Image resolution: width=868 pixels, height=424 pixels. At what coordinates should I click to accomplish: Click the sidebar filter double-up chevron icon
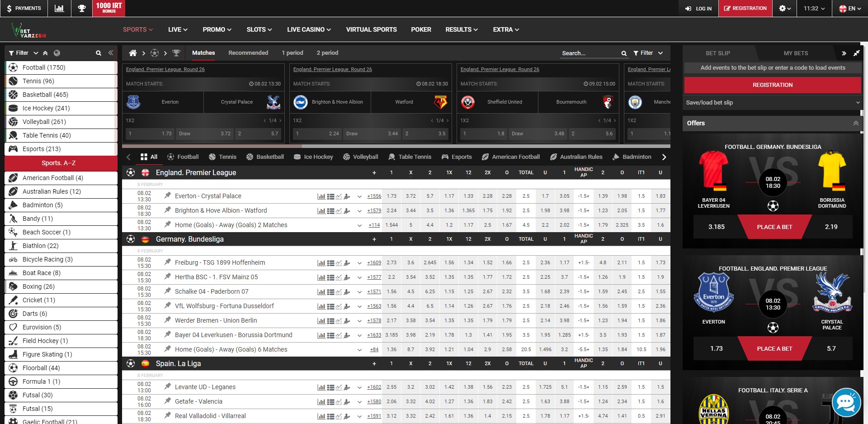(45, 53)
